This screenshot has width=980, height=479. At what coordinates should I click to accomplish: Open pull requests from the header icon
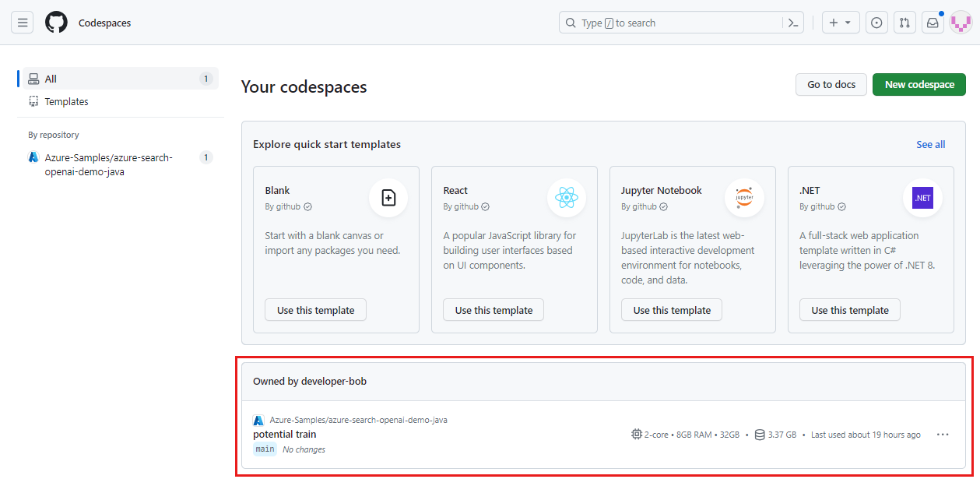[904, 22]
